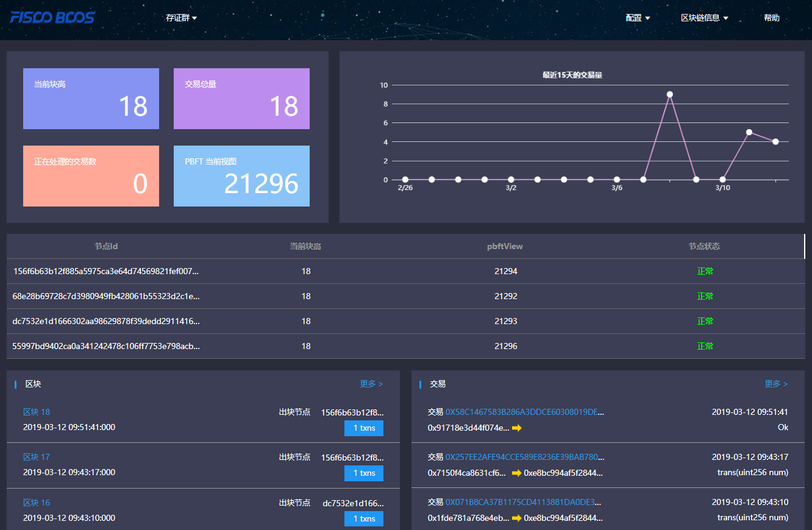Click the FISCO BCOS logo
Image resolution: width=812 pixels, height=530 pixels.
coord(52,17)
